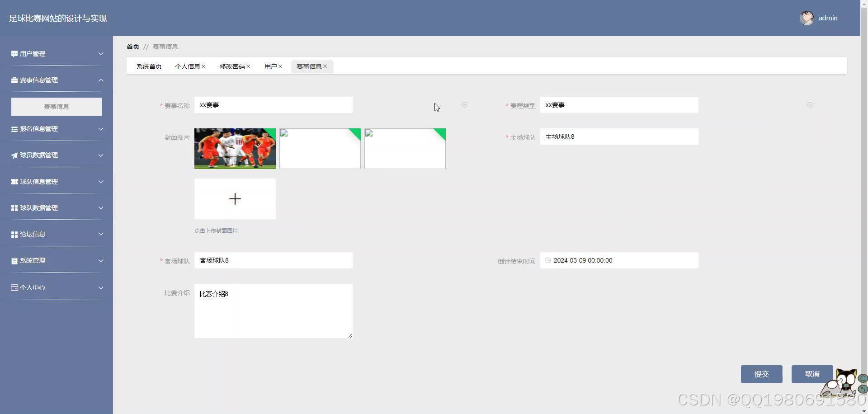Click the admin avatar in top bar
Image resolution: width=868 pixels, height=414 pixels.
coord(808,18)
